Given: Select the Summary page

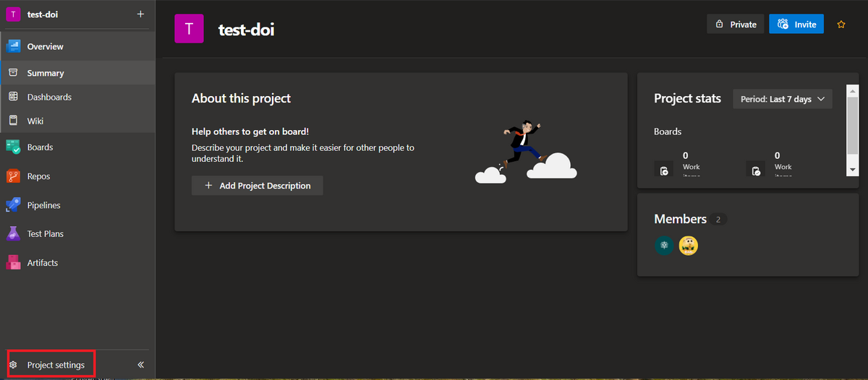Looking at the screenshot, I should (77, 73).
